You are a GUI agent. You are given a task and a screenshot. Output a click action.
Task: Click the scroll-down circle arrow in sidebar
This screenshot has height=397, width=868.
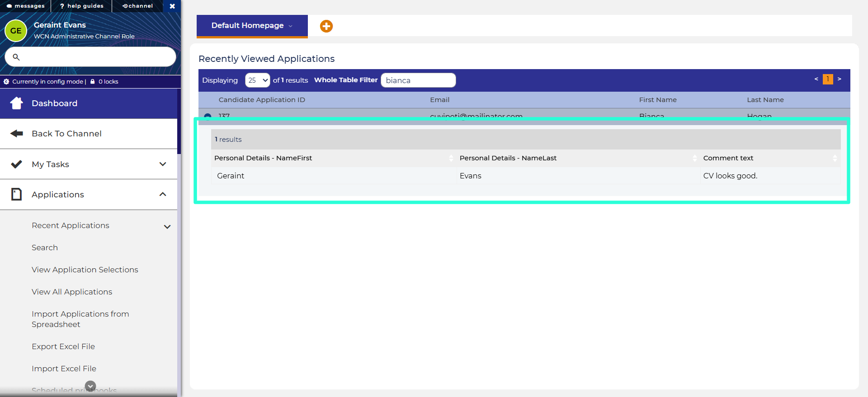[90, 386]
